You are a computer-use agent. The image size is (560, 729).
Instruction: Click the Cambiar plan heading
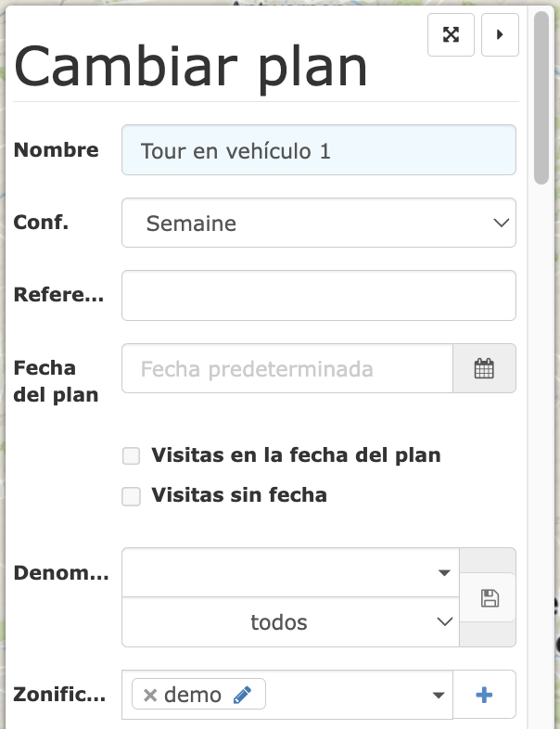(191, 66)
